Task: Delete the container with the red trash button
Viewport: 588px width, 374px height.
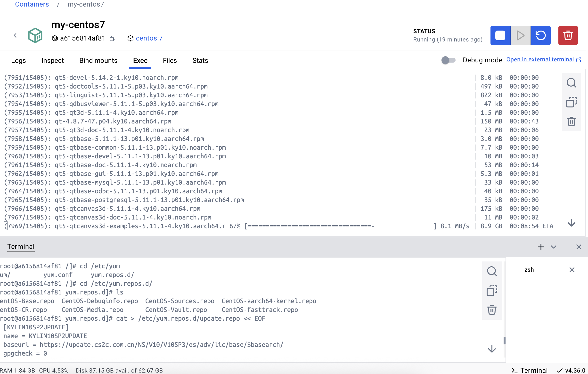Action: pos(568,35)
